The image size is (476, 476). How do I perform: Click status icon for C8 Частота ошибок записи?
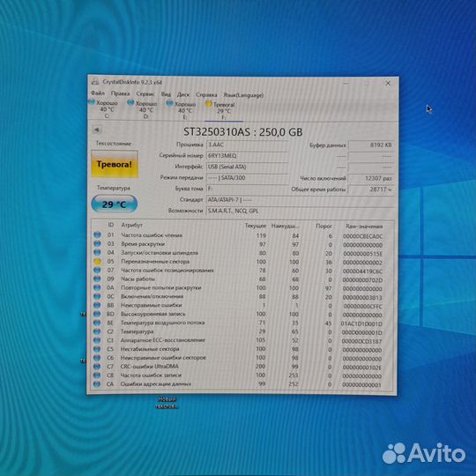(97, 376)
